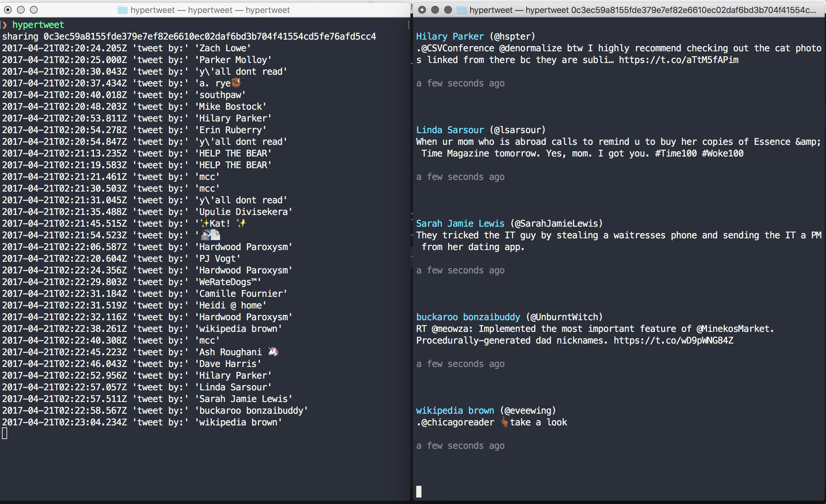The width and height of the screenshot is (826, 504).
Task: Click the (@hspter) handle
Action: pos(512,36)
